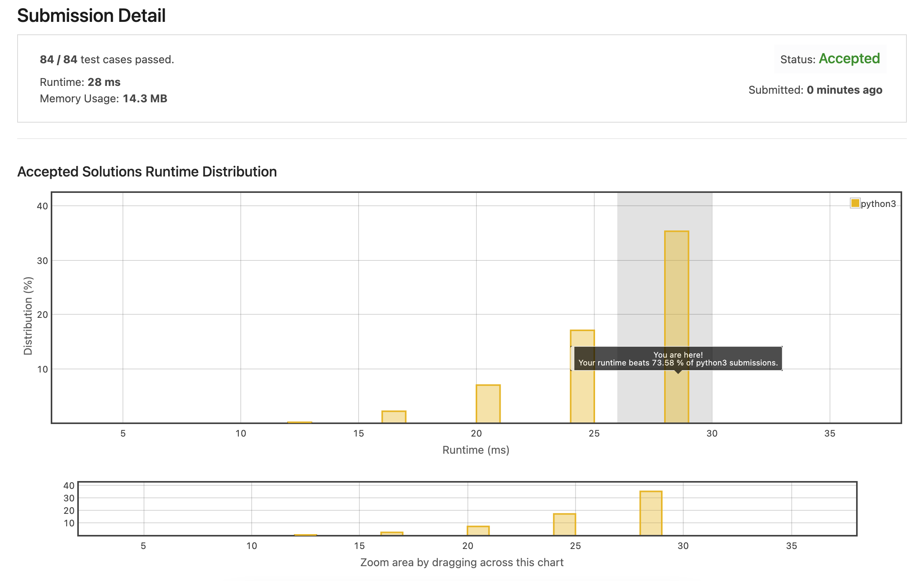Click the 20 ms bar in overview chart
The image size is (924, 581).
click(478, 531)
